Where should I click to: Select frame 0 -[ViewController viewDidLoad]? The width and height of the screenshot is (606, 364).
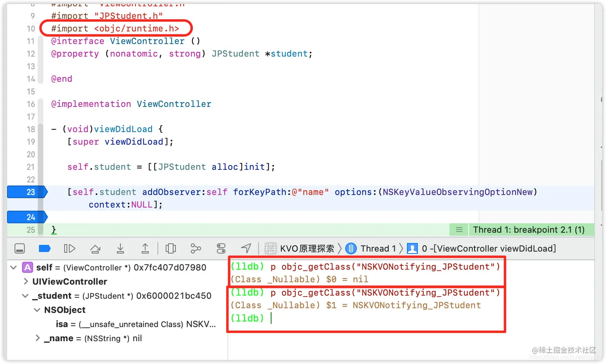481,249
